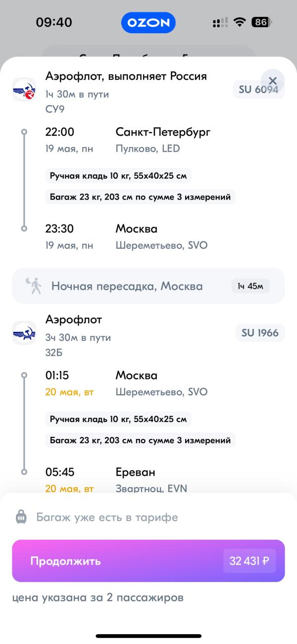
Task: Tap second flight's Ручная кладь tag
Action: pyautogui.click(x=118, y=419)
